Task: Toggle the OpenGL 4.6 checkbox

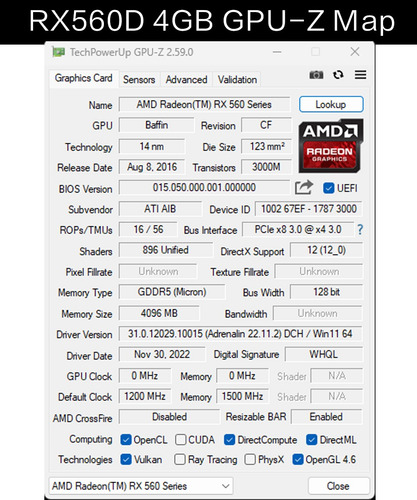Action: (298, 460)
